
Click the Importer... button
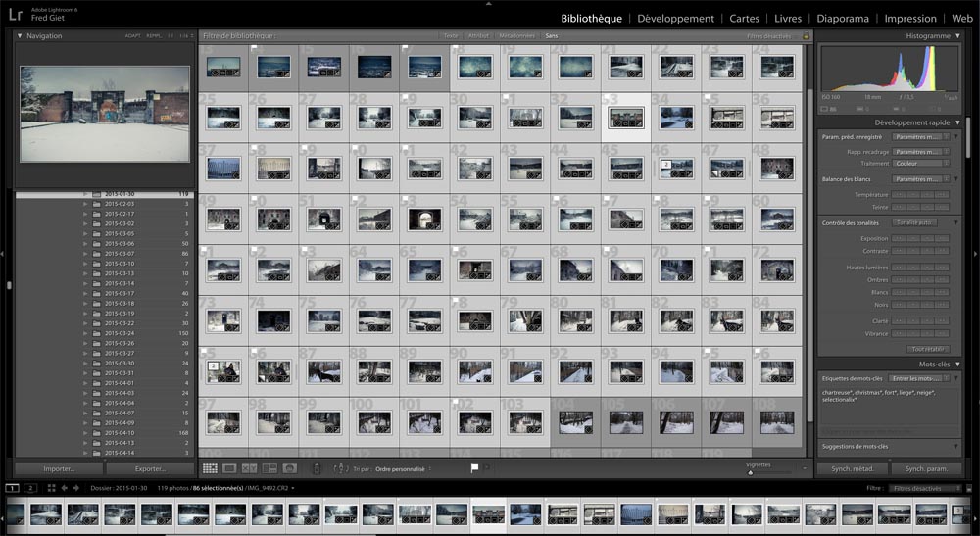tap(60, 469)
